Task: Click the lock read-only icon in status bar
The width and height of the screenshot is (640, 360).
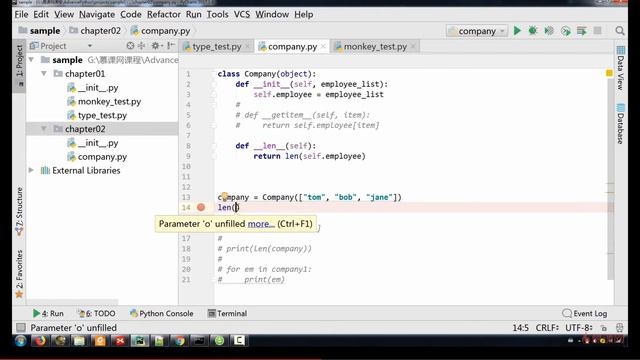Action: pyautogui.click(x=604, y=328)
